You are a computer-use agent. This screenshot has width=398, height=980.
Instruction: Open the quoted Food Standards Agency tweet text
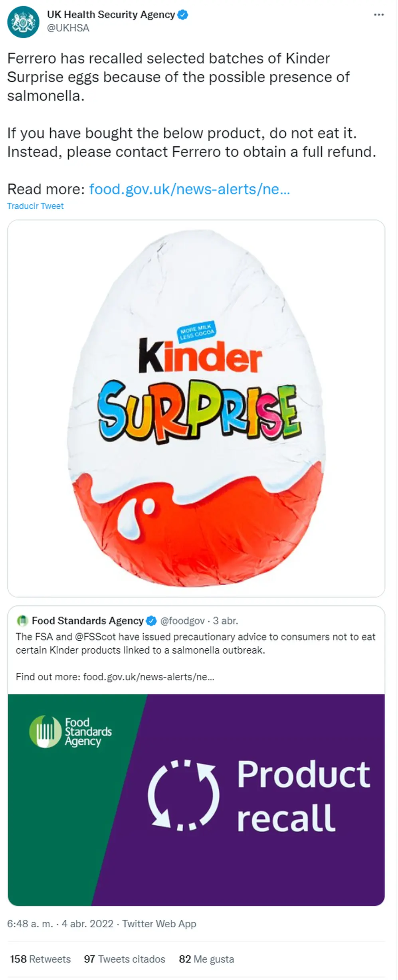[196, 643]
